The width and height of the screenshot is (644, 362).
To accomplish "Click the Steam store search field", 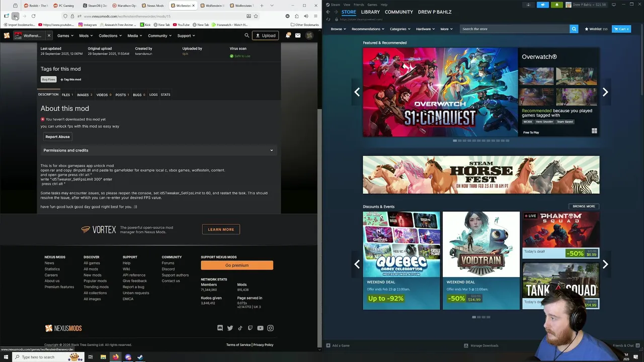I will coord(515,29).
